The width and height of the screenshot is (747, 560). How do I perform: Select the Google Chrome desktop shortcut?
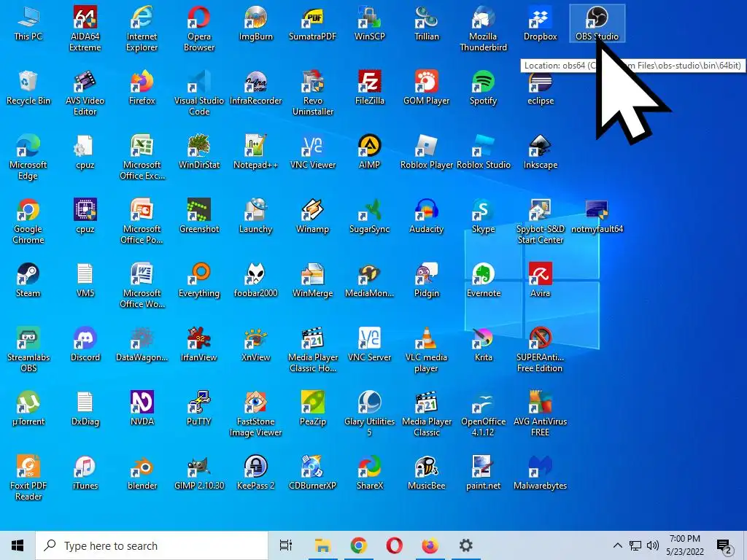(28, 222)
